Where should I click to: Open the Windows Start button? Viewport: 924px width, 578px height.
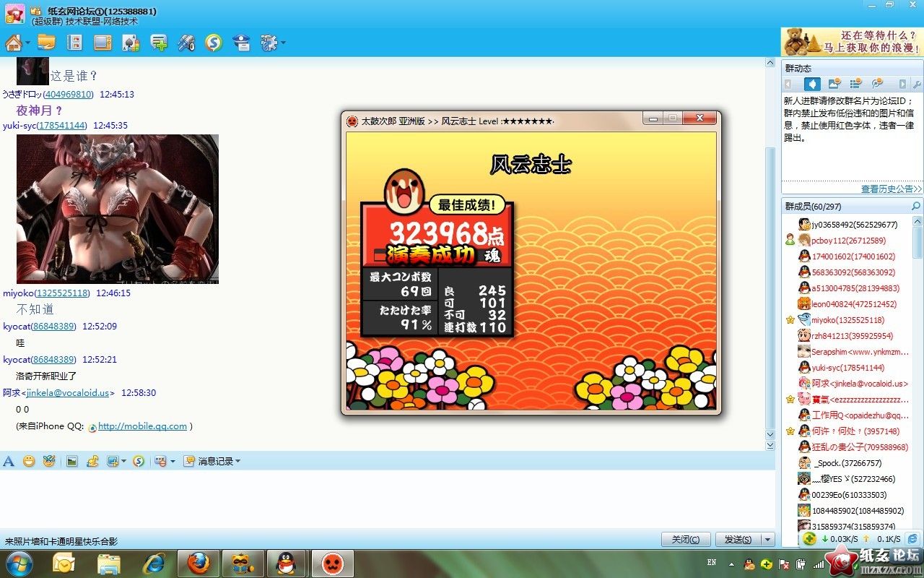coord(18,563)
